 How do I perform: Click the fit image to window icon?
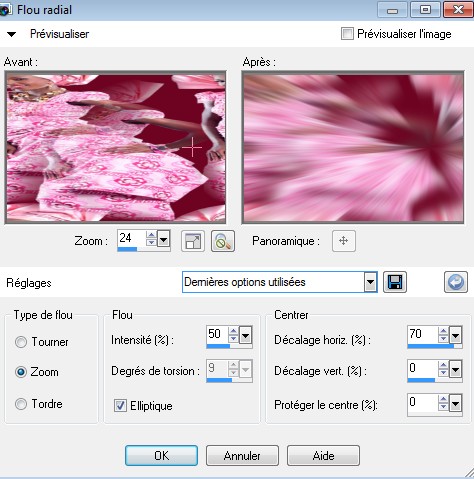193,241
